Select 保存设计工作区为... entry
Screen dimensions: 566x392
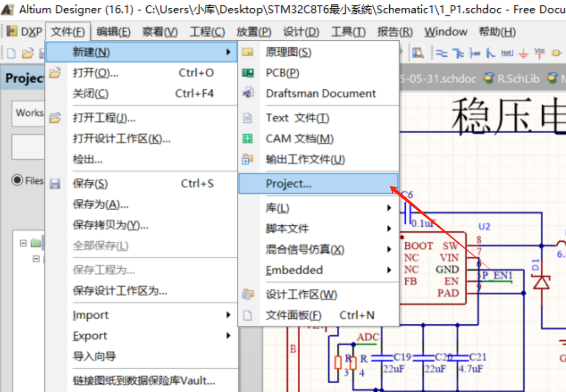click(142, 291)
